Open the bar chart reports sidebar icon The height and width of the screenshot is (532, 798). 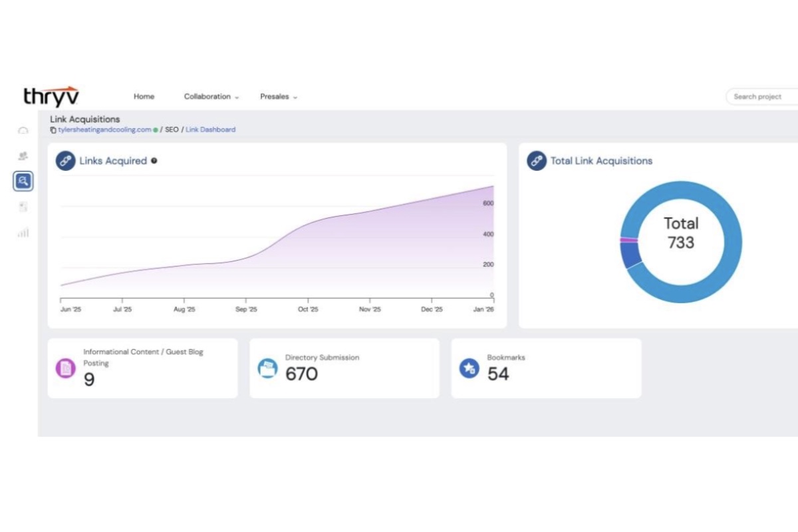point(23,233)
